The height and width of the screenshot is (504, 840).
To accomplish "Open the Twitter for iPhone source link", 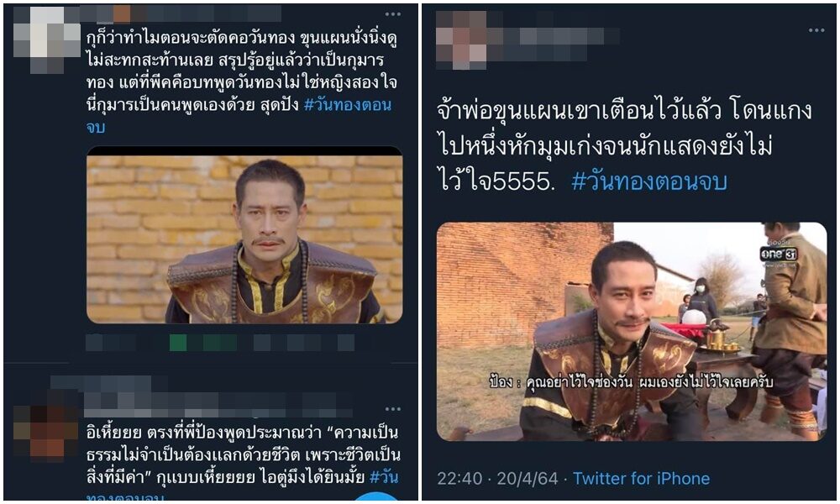I will click(641, 478).
